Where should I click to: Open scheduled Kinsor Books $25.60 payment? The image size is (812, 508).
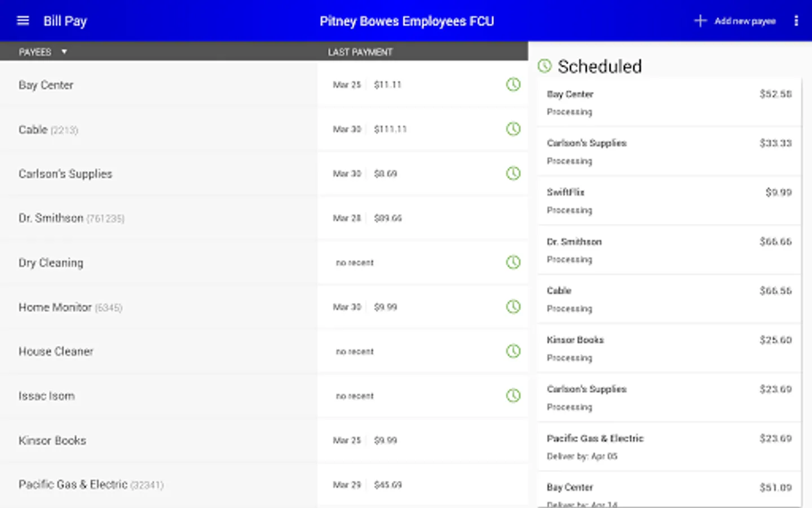pyautogui.click(x=669, y=348)
